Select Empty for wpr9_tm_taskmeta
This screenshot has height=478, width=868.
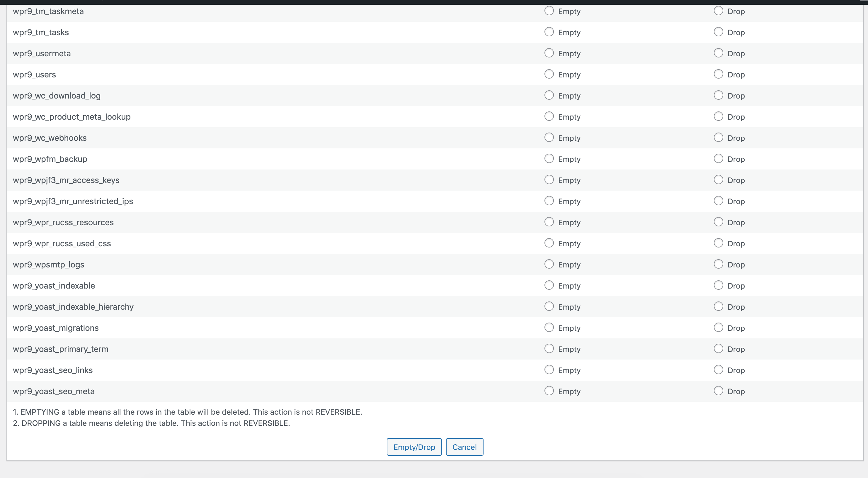pyautogui.click(x=549, y=11)
